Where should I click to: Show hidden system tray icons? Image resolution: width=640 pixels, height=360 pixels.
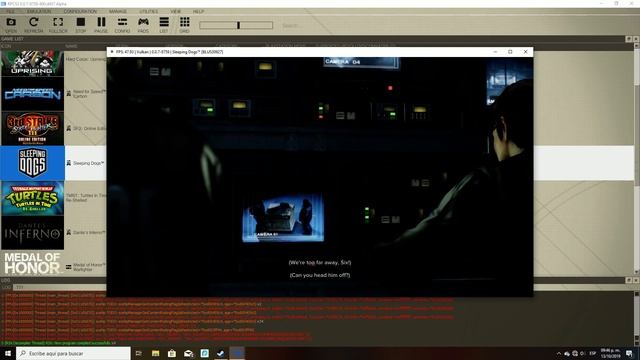tap(559, 353)
